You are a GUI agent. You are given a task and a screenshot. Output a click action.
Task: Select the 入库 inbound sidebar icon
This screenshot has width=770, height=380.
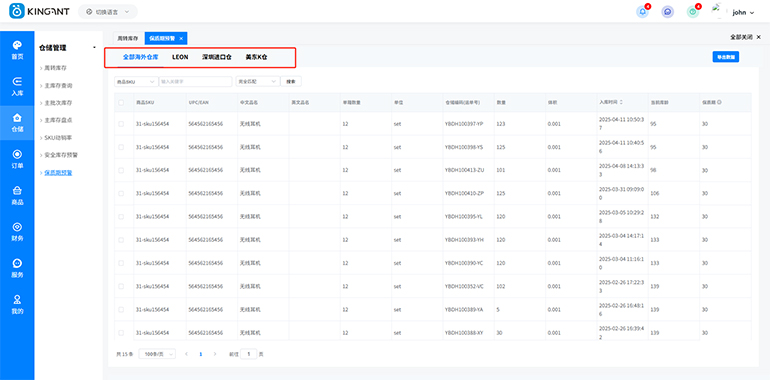pyautogui.click(x=17, y=86)
